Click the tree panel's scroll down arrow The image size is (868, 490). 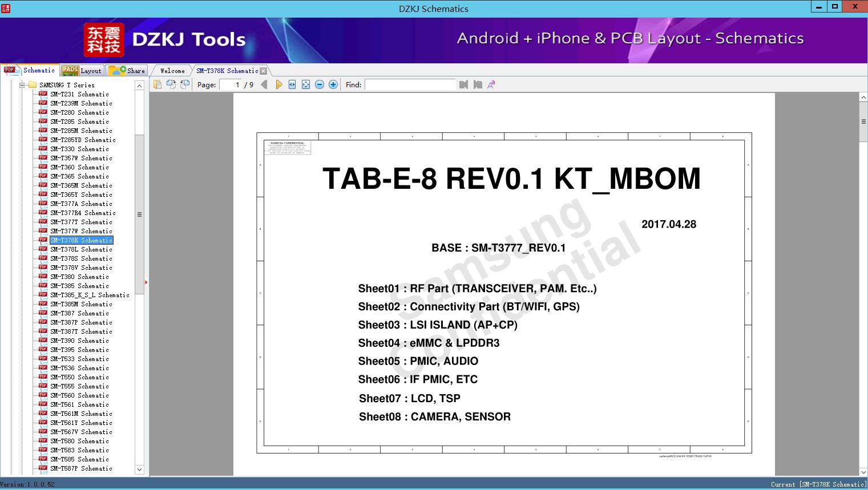(x=139, y=469)
